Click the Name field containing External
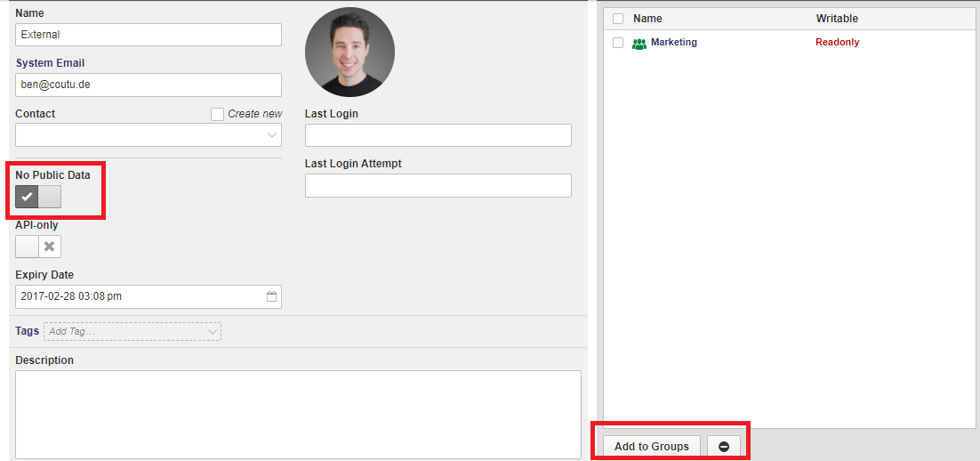The height and width of the screenshot is (461, 980). pos(149,35)
